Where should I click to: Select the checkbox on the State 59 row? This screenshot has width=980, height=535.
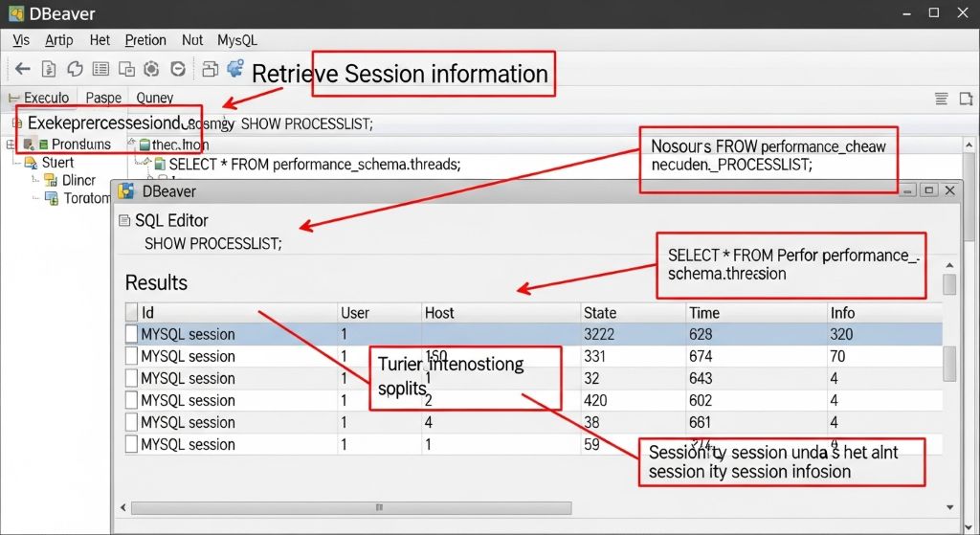(x=132, y=444)
